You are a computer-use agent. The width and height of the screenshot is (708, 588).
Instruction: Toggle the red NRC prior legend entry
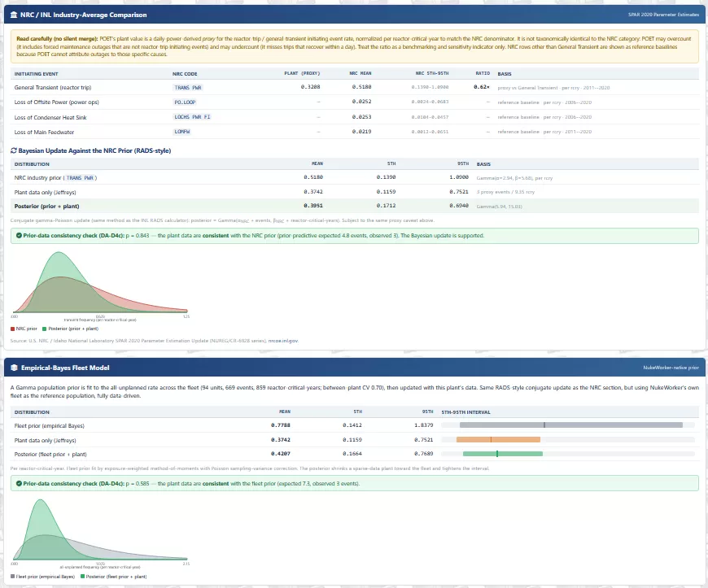24,329
